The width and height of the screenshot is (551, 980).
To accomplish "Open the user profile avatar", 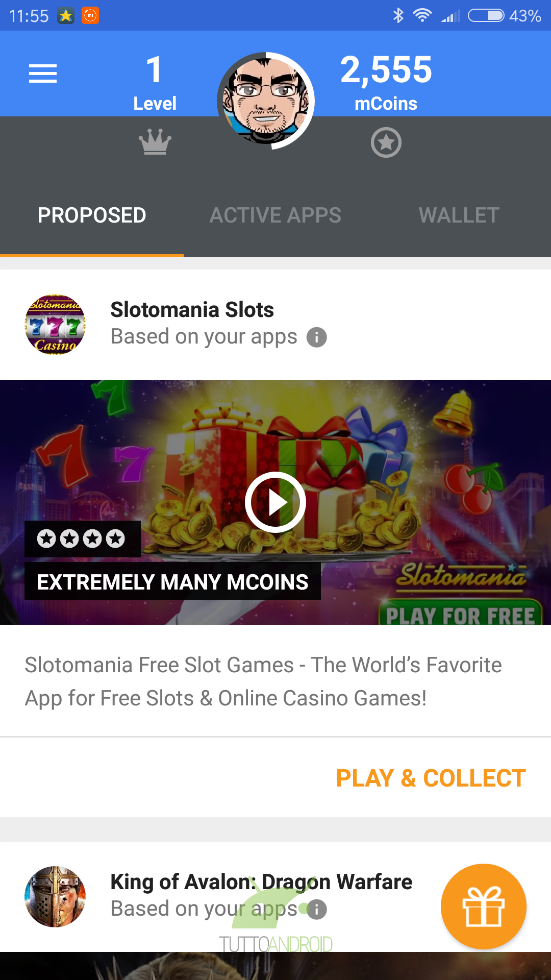I will coord(266,101).
